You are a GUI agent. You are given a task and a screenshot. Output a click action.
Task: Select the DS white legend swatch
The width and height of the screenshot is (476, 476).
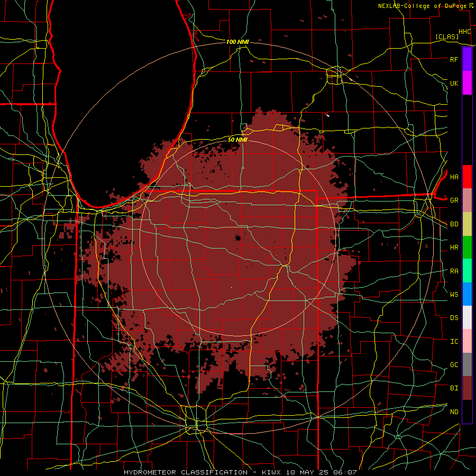[467, 317]
